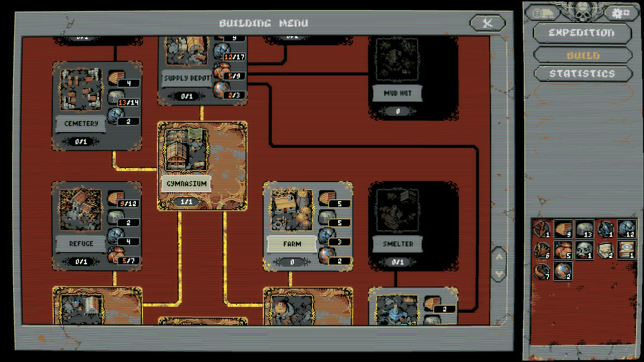Select the branch fragment item in the inventory
The width and height of the screenshot is (644, 362).
coord(542,229)
